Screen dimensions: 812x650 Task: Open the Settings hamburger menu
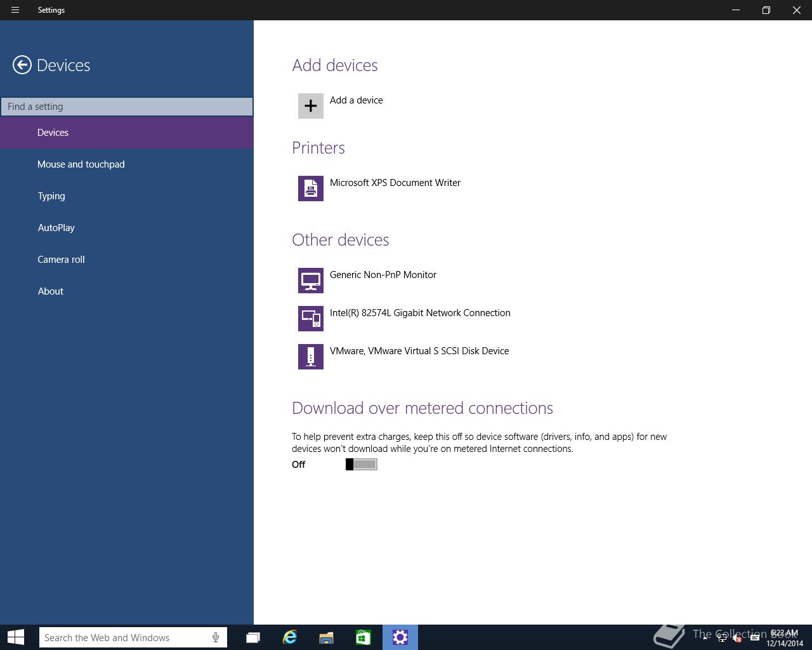15,10
